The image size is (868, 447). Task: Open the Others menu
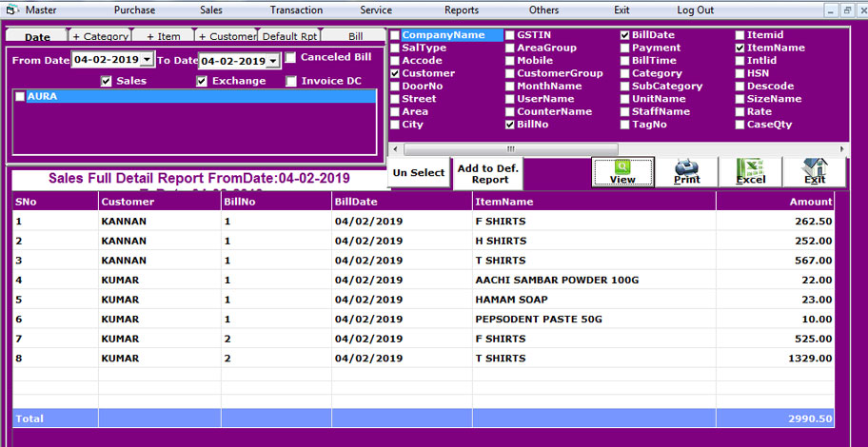coord(543,10)
